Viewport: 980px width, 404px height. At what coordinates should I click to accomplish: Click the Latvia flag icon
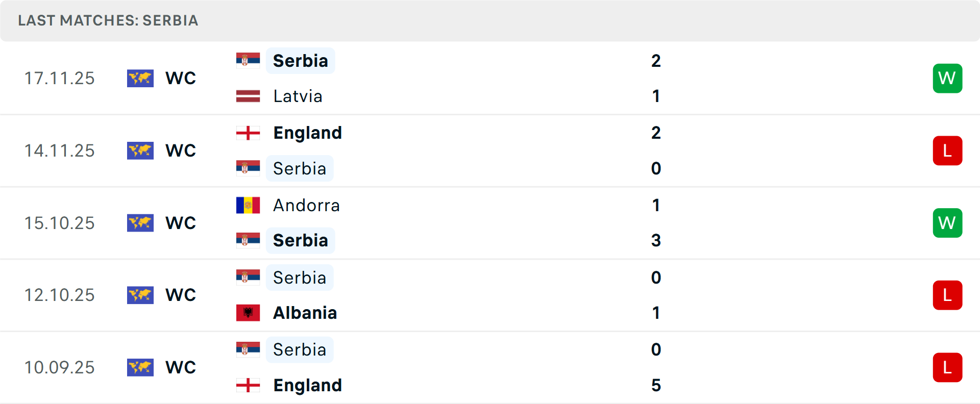248,96
